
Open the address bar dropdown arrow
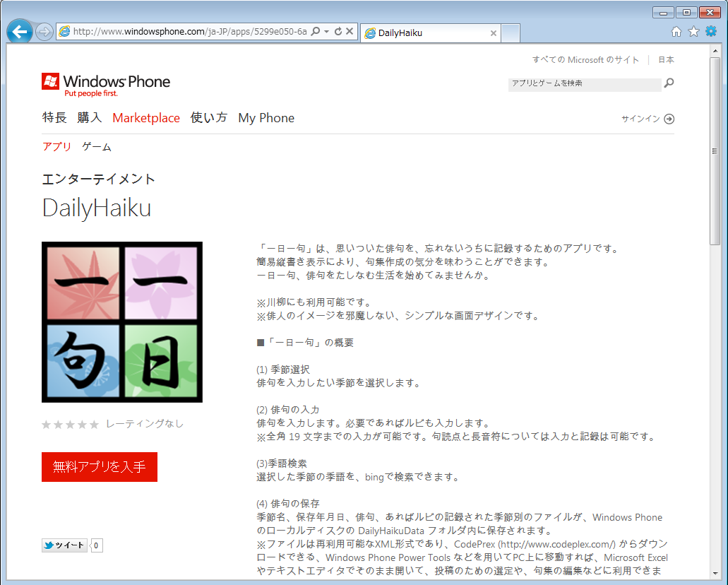[x=326, y=32]
